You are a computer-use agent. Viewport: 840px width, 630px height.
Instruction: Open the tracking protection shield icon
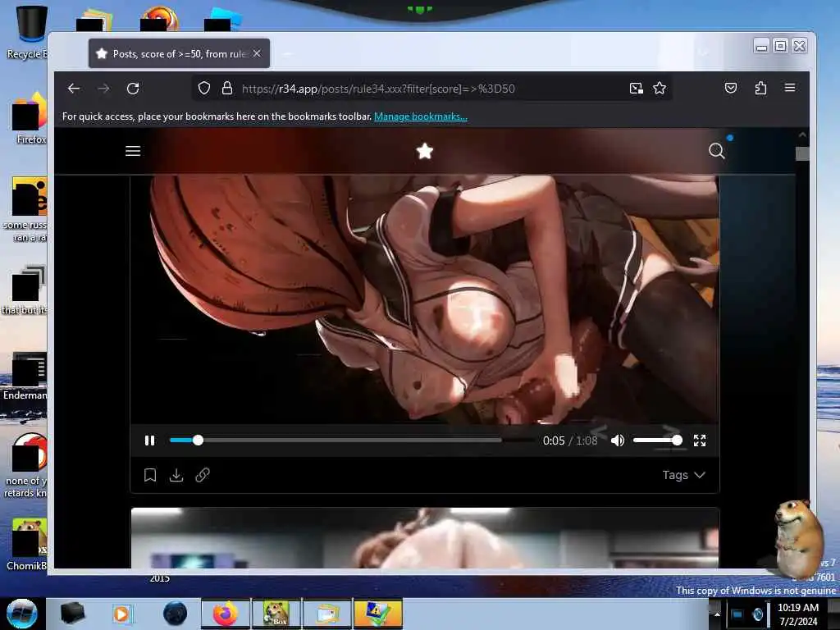[204, 89]
